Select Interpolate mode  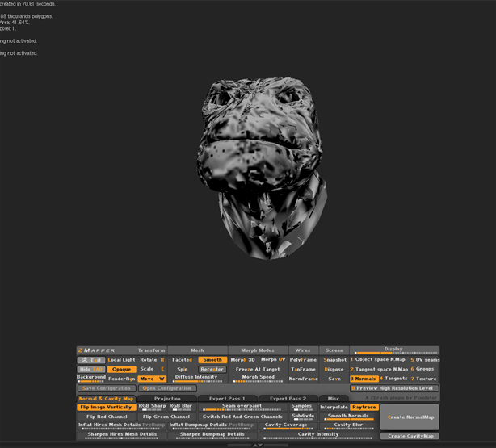(x=334, y=407)
